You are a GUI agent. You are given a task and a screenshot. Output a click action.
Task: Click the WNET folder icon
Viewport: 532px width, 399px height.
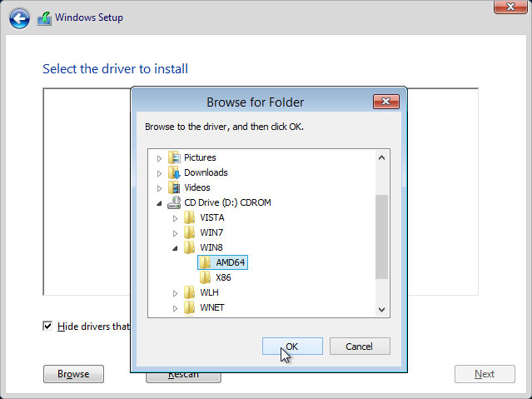pos(190,307)
